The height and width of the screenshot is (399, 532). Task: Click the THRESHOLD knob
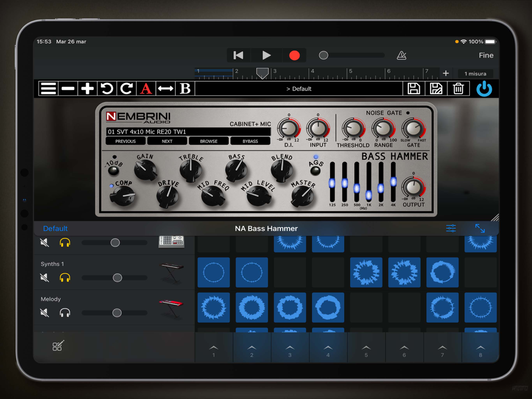[x=353, y=129]
